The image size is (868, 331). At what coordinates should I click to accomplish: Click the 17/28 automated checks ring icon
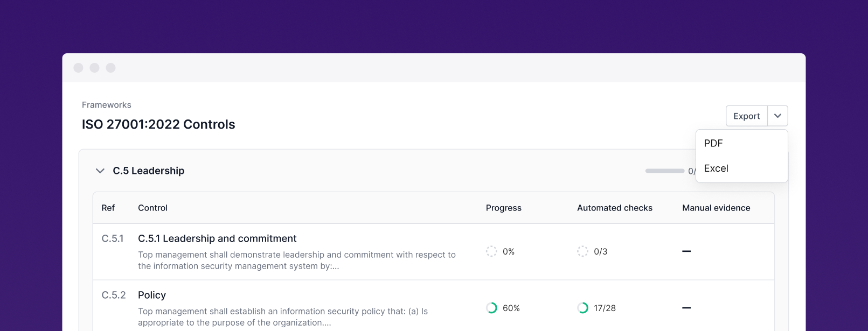[x=582, y=308]
